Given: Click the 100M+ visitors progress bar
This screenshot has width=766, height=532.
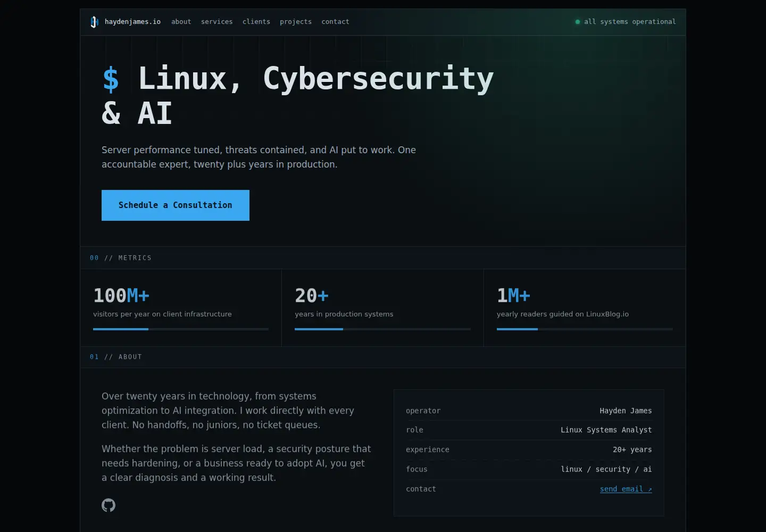Looking at the screenshot, I should [x=181, y=329].
